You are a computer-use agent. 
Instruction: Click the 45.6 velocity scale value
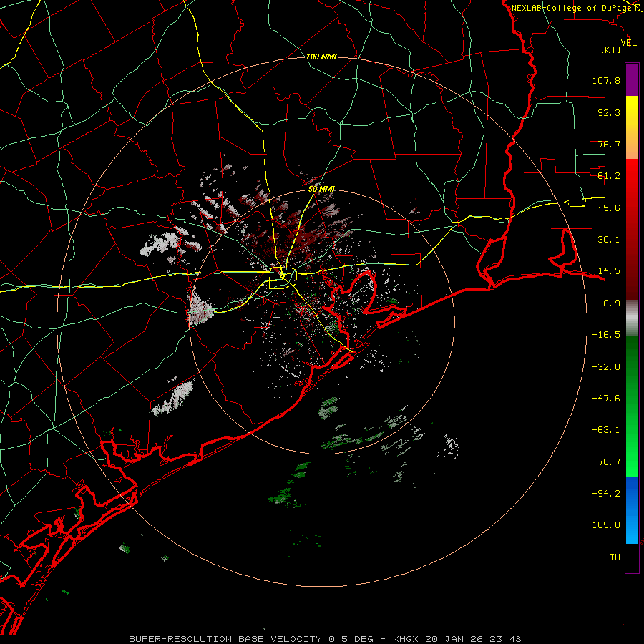[609, 208]
